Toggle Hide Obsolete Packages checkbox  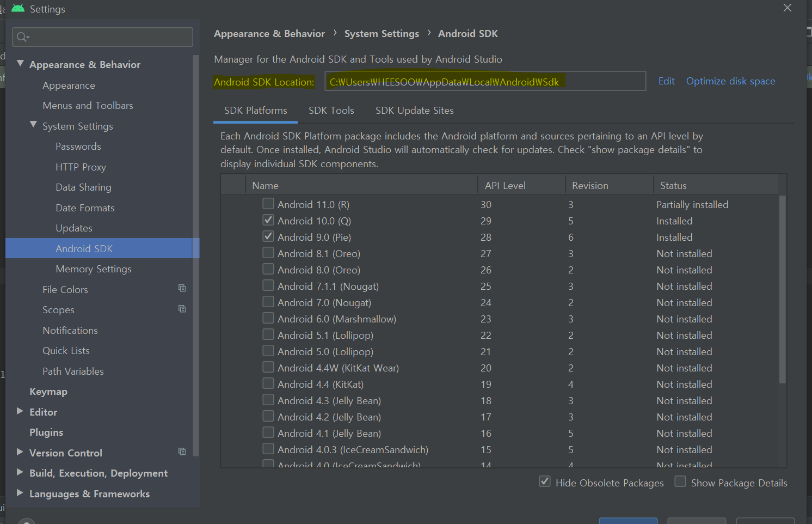[545, 482]
